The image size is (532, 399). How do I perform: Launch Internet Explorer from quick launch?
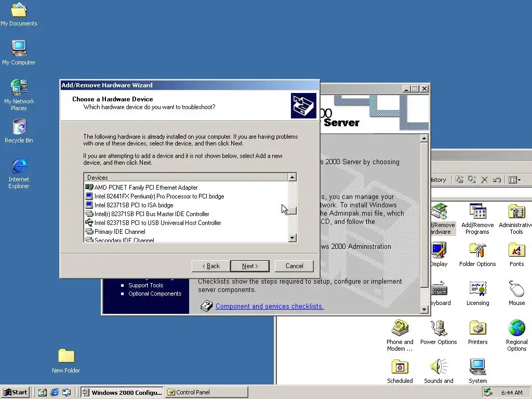pos(54,392)
